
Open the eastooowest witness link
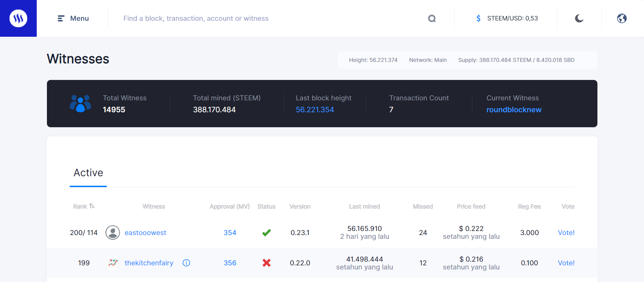[146, 233]
